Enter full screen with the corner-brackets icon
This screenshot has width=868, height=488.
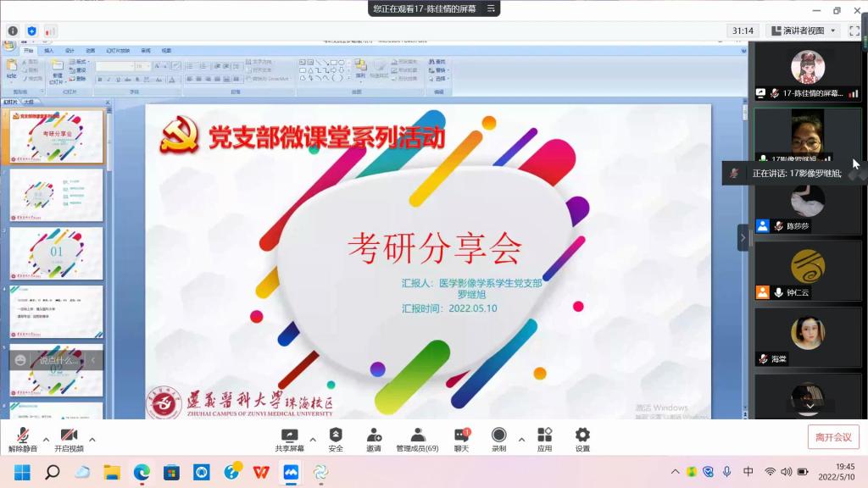[x=854, y=31]
